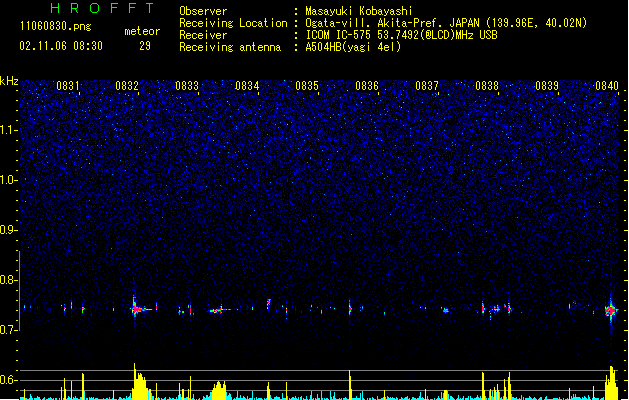Click the 0836 time marker
The image size is (629, 400).
pyautogui.click(x=367, y=86)
